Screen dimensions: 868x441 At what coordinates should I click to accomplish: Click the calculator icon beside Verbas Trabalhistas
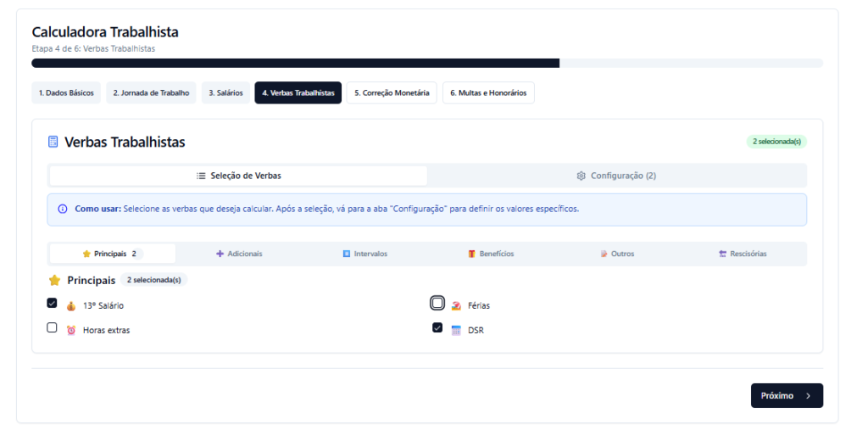pos(53,142)
